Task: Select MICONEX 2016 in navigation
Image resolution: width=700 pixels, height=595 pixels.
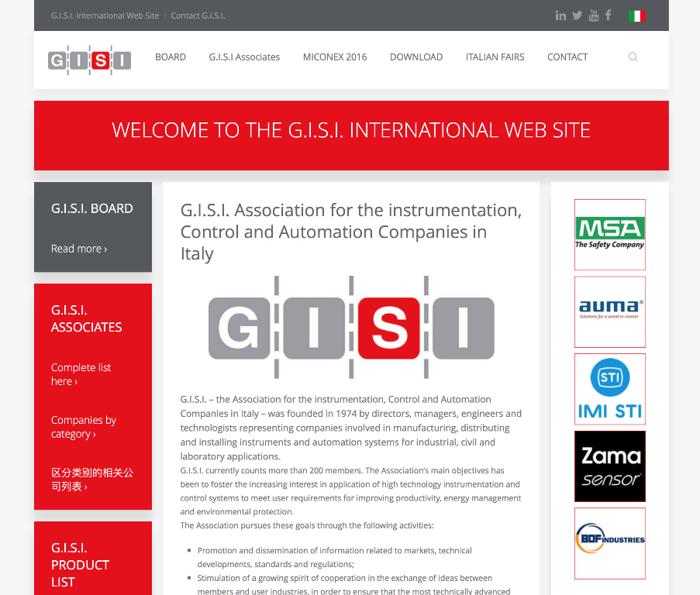Action: pyautogui.click(x=335, y=57)
